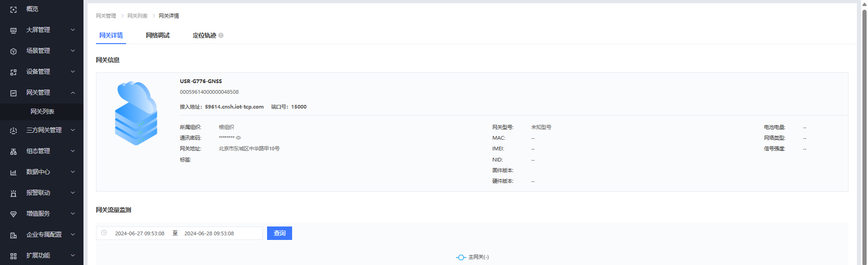
Task: Expand the 增值服务 menu arrow
Action: click(73, 213)
